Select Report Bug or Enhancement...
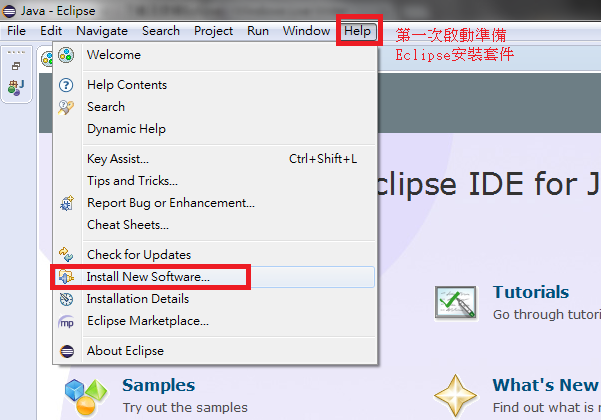Screen dimensions: 601x420 coord(214,203)
